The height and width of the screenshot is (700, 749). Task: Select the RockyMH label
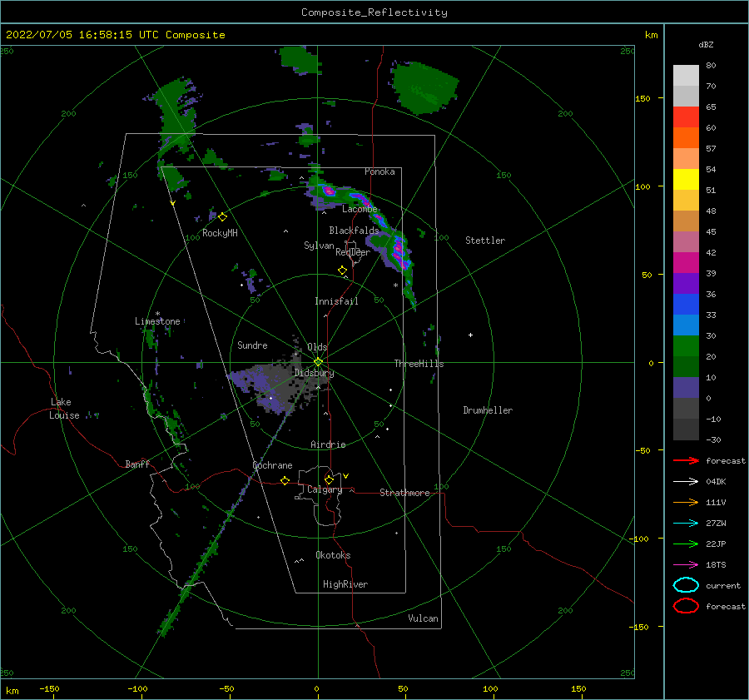(220, 233)
